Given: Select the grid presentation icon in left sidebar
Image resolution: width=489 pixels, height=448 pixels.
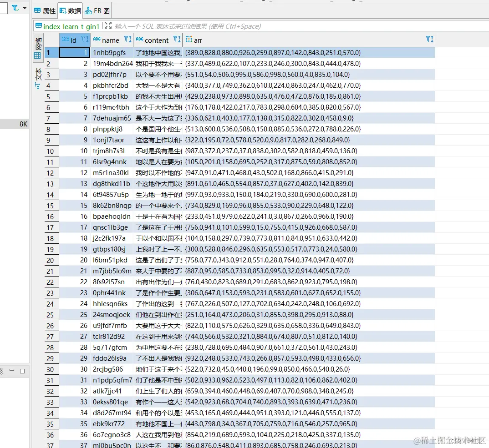Looking at the screenshot, I should tap(38, 55).
